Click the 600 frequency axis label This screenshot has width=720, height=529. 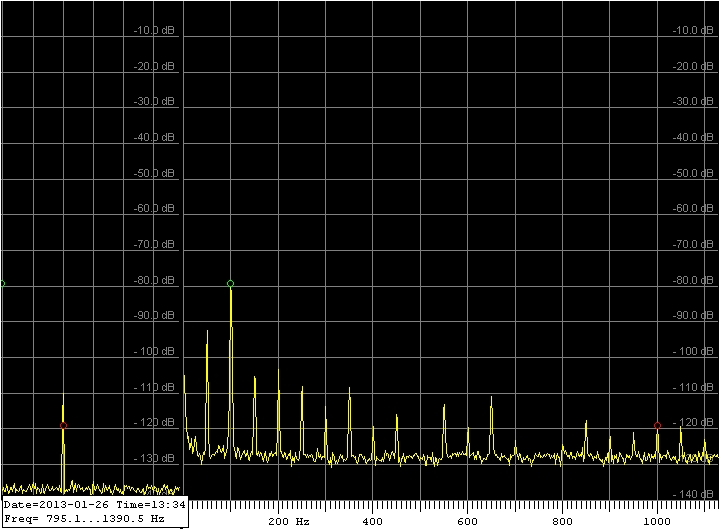point(467,522)
